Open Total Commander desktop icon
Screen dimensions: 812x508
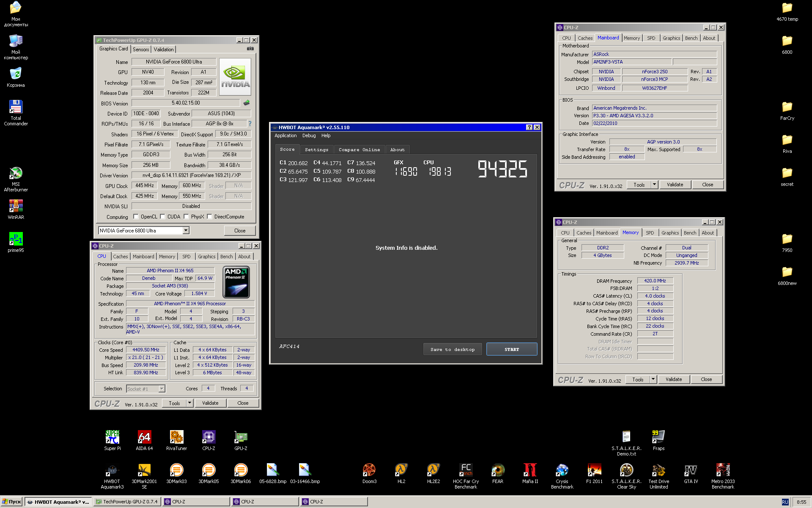16,113
